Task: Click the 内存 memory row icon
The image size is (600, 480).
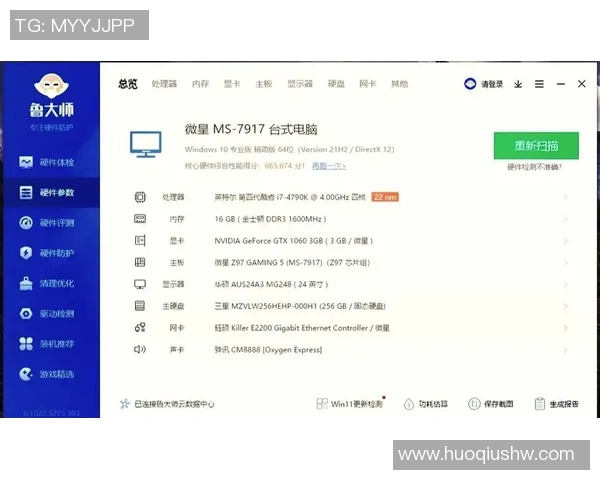Action: [x=140, y=219]
